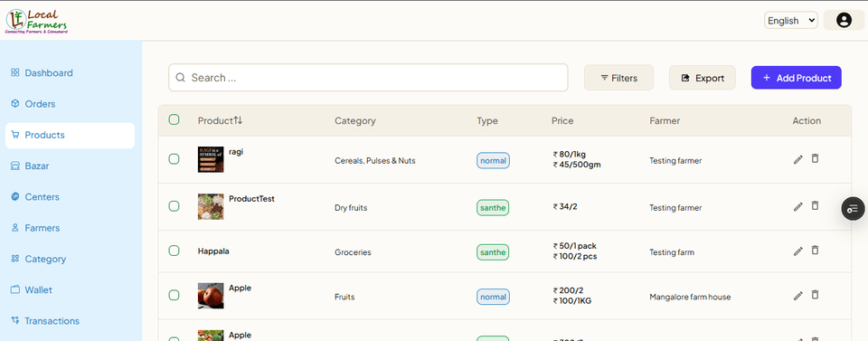This screenshot has height=341, width=868.
Task: Check the ragi row checkbox
Action: (174, 159)
